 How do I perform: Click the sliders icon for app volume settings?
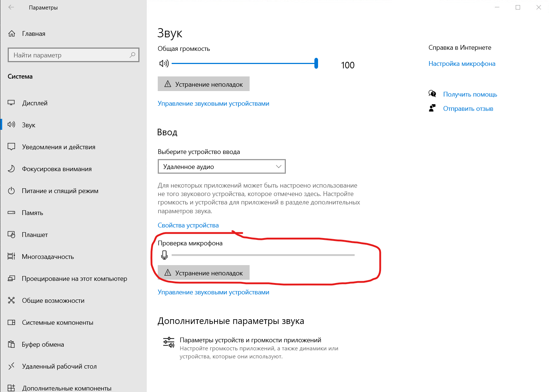point(168,342)
